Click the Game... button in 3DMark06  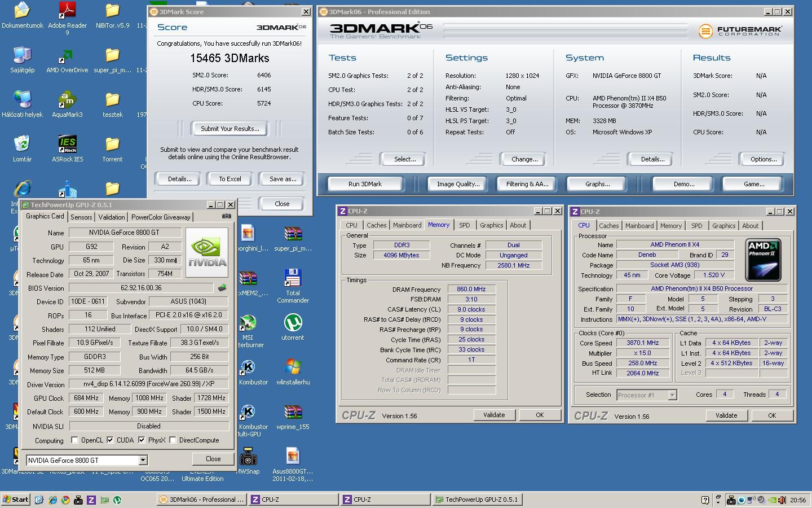(753, 184)
